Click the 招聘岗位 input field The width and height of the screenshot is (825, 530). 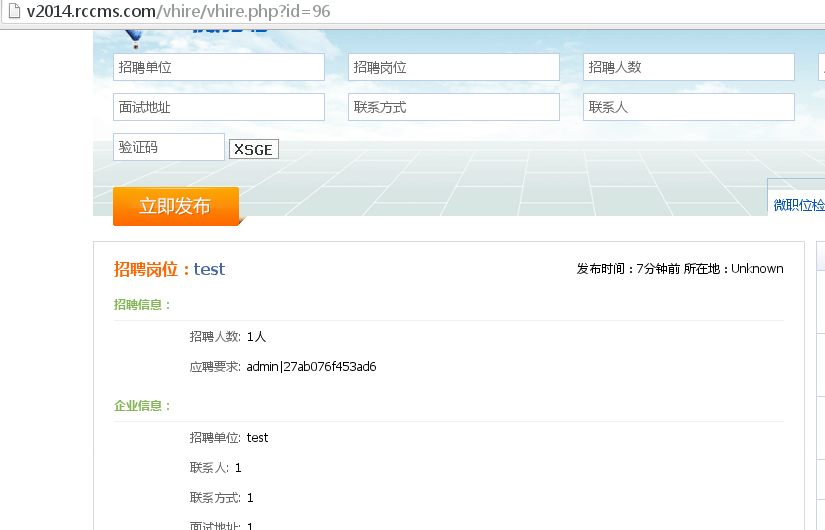pyautogui.click(x=454, y=67)
